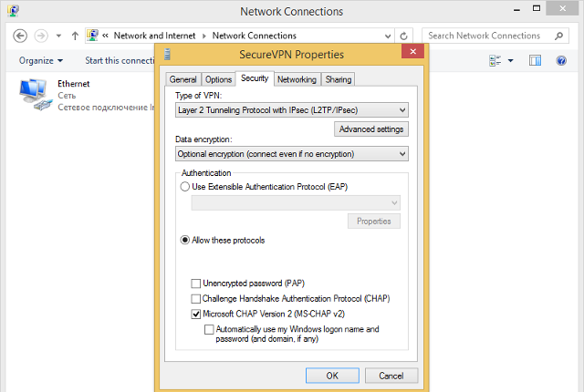
Task: Click the EAP Properties button
Action: [374, 222]
